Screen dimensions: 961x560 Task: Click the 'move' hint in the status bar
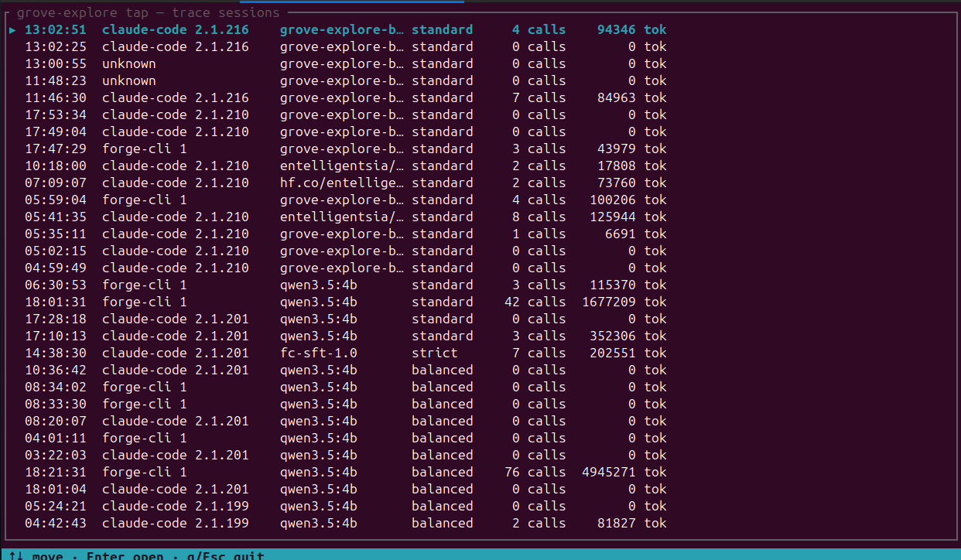(47, 555)
